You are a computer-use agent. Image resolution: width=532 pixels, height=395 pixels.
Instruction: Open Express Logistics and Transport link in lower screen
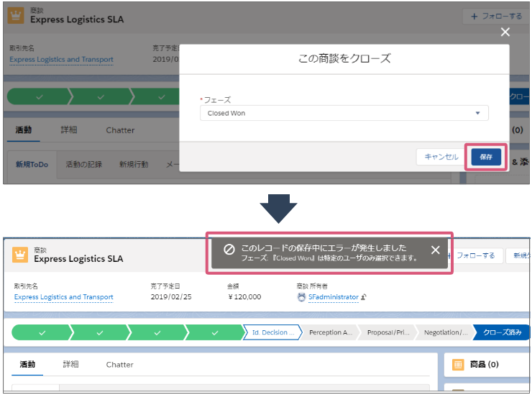pos(63,297)
